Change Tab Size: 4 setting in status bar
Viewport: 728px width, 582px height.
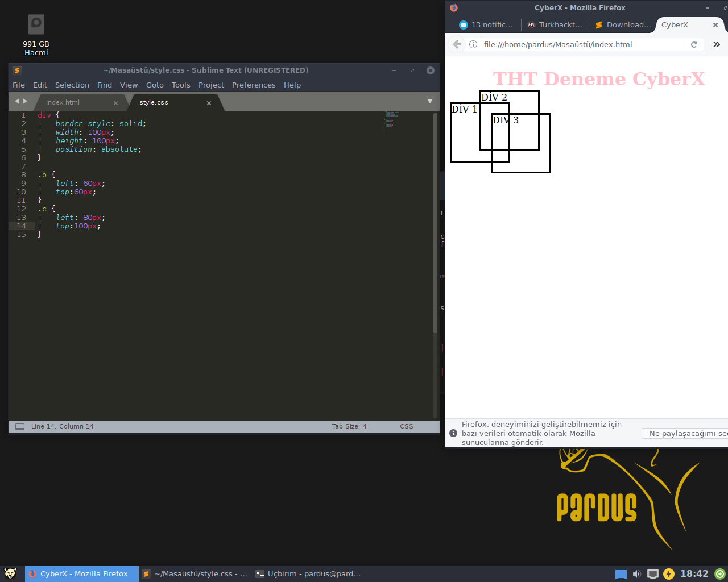(x=349, y=426)
